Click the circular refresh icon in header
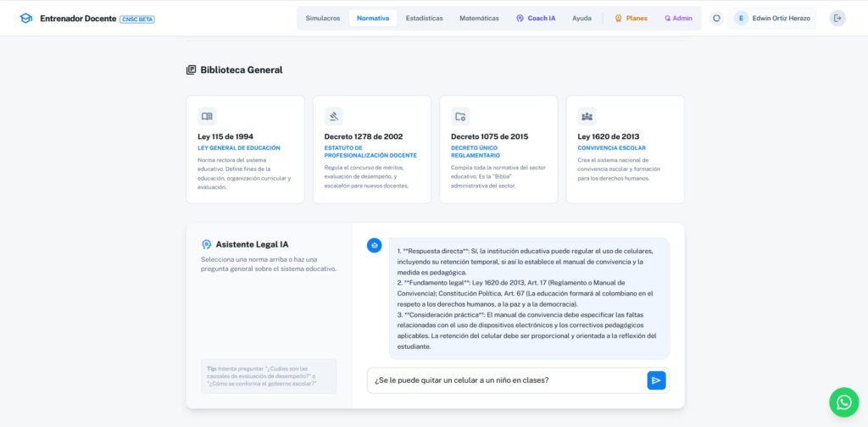The width and height of the screenshot is (868, 427). pyautogui.click(x=716, y=18)
